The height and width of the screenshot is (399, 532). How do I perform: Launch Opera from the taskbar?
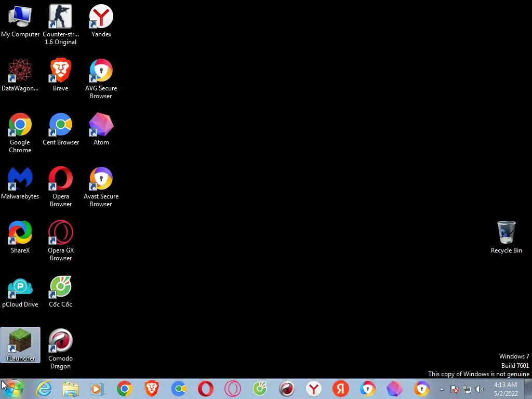click(206, 389)
